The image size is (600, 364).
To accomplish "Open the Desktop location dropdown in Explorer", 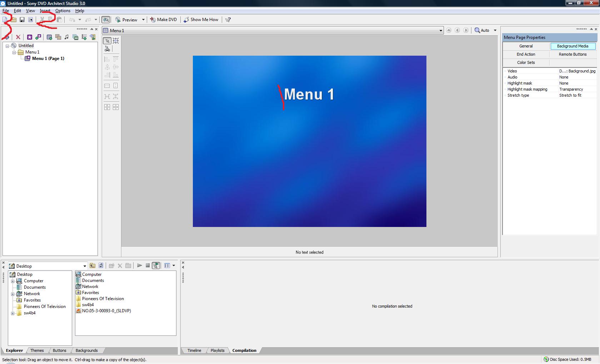I will point(85,266).
